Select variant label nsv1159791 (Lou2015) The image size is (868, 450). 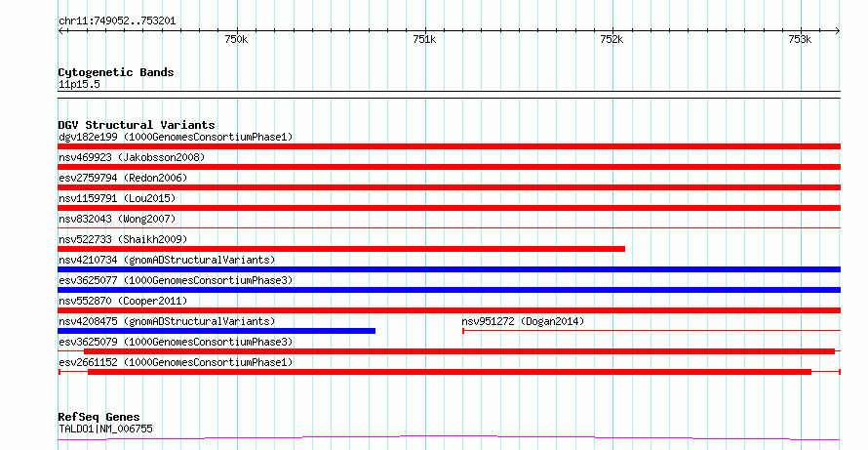117,198
